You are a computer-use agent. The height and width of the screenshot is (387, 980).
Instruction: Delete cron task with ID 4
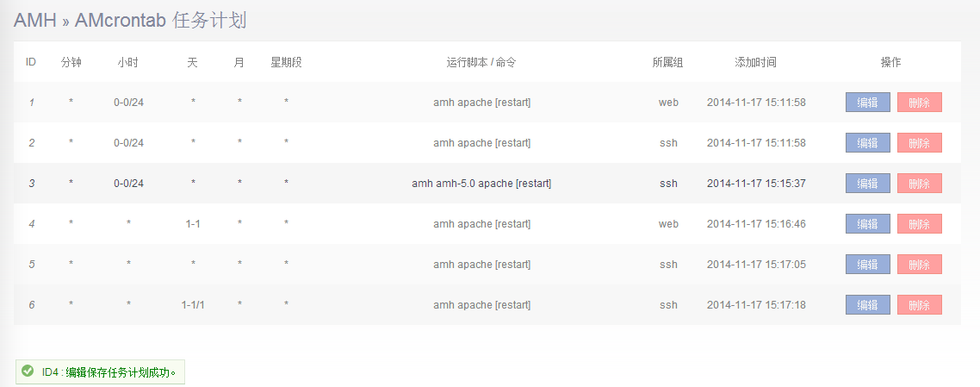tap(919, 224)
